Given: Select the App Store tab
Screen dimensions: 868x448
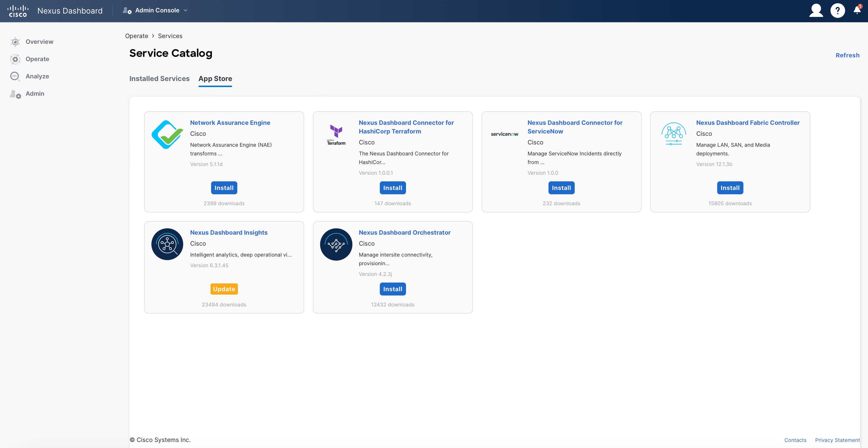Looking at the screenshot, I should pos(215,79).
